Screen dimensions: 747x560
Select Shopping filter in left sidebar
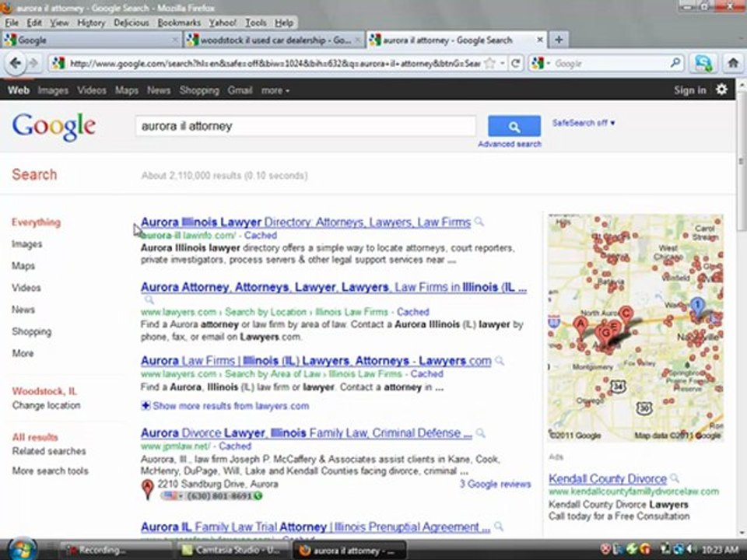click(x=31, y=331)
